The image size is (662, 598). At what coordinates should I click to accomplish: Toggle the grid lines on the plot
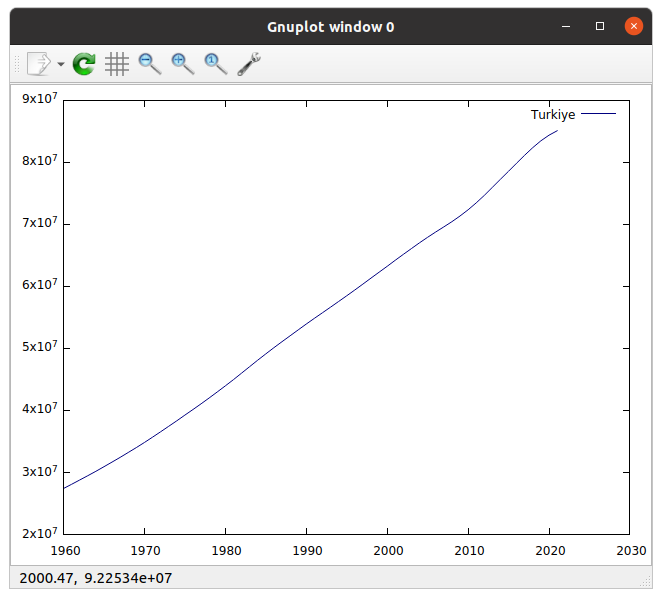117,64
